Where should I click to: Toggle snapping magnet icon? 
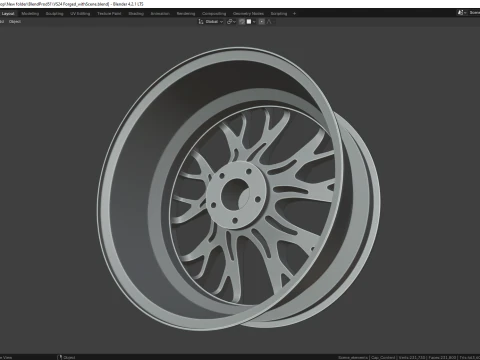click(242, 22)
